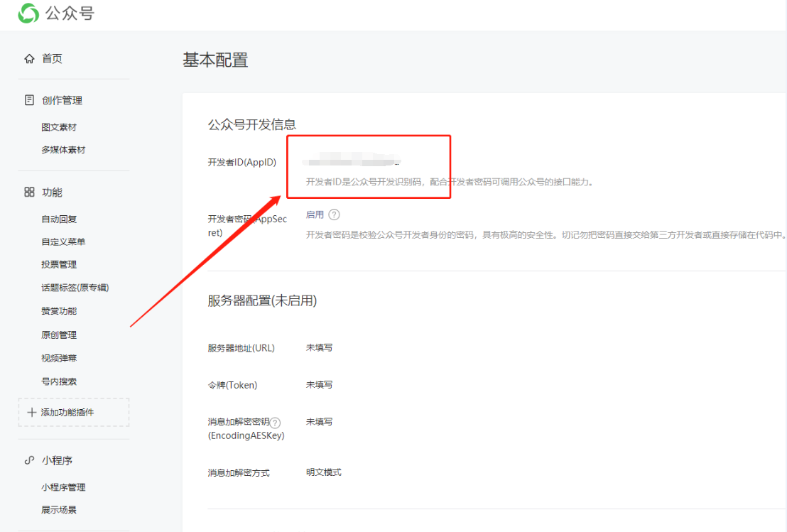Open 赞赏功能 in sidebar
Viewport: 787px width, 532px height.
pyautogui.click(x=59, y=311)
